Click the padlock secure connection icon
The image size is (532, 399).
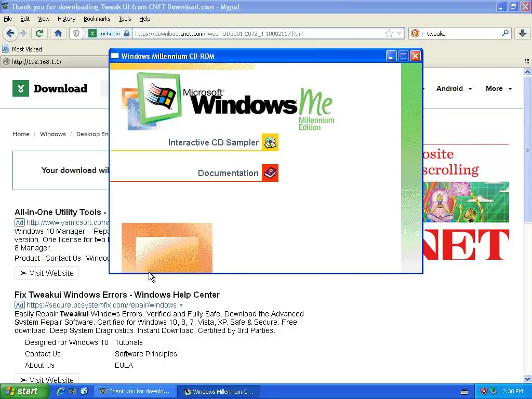pyautogui.click(x=127, y=33)
